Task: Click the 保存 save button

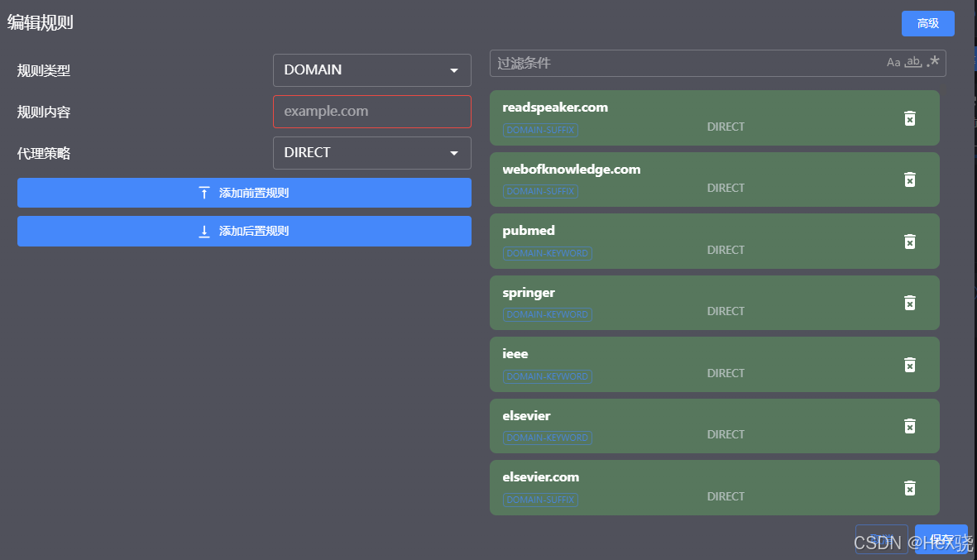Action: click(941, 539)
